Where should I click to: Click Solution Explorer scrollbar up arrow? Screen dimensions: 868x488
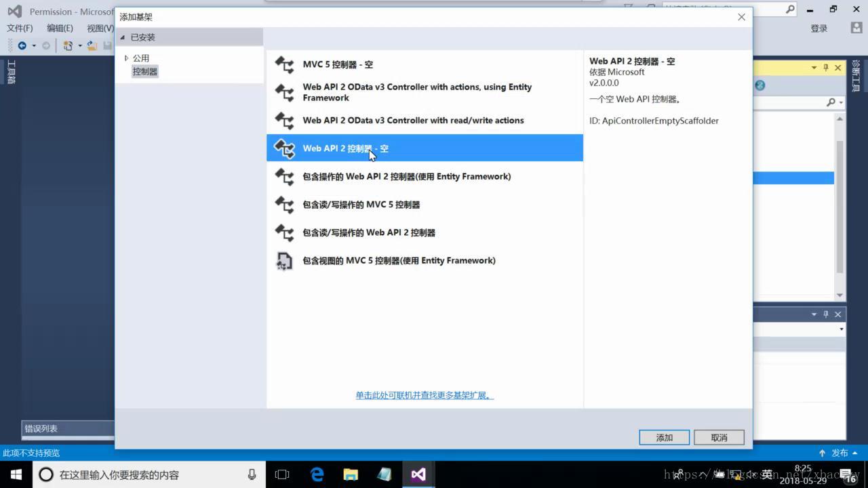(840, 119)
